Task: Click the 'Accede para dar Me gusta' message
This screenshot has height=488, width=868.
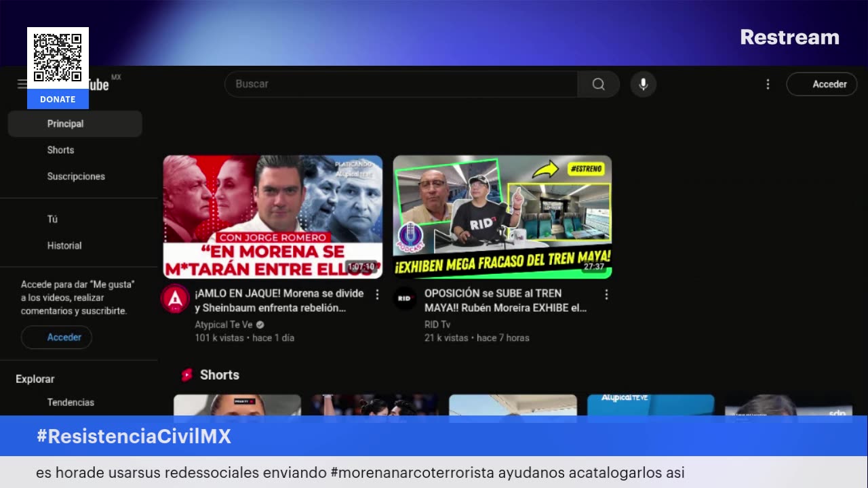Action: click(x=78, y=298)
